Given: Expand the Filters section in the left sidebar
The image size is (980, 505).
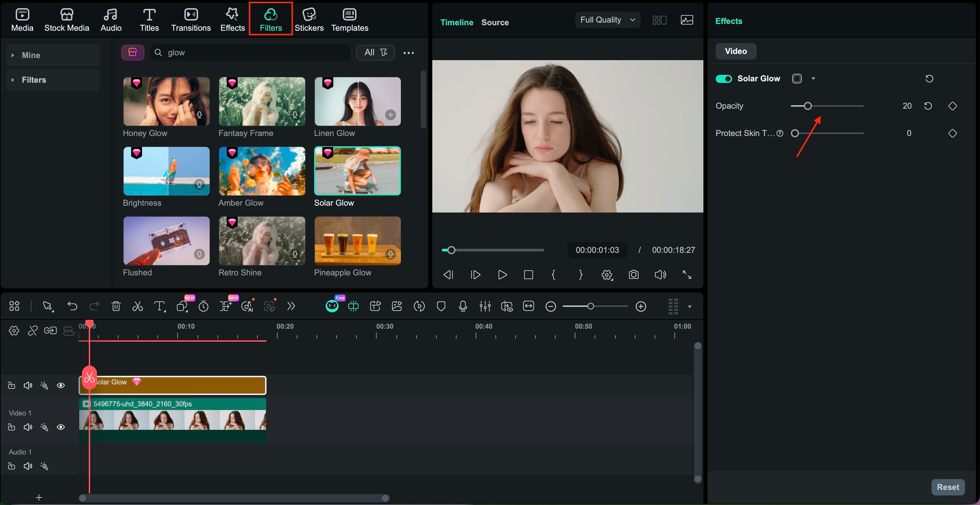Looking at the screenshot, I should tap(34, 80).
